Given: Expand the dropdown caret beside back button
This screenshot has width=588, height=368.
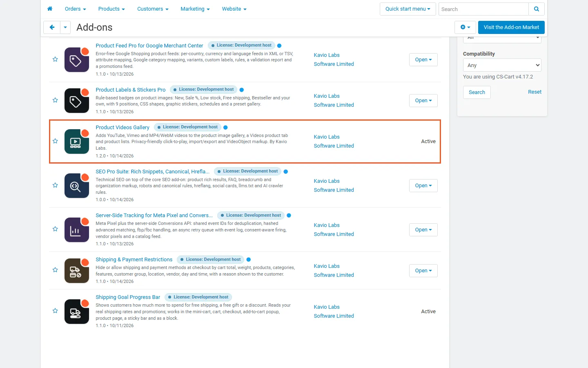Looking at the screenshot, I should (65, 27).
